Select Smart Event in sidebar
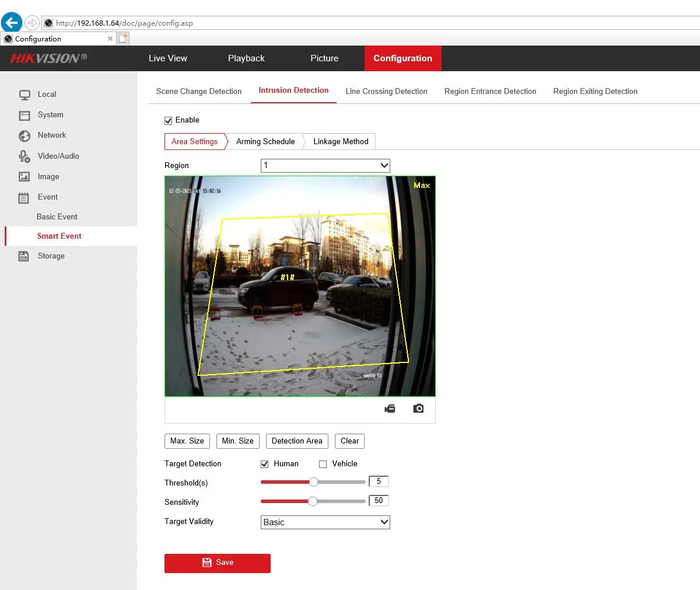Screen dimensions: 700x590 click(59, 236)
